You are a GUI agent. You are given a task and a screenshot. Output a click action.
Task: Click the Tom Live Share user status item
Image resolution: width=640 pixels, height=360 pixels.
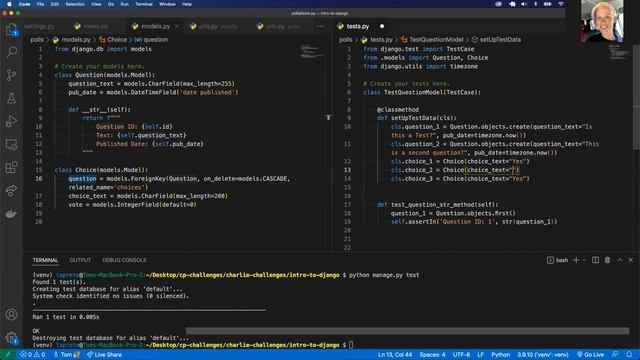(67, 355)
